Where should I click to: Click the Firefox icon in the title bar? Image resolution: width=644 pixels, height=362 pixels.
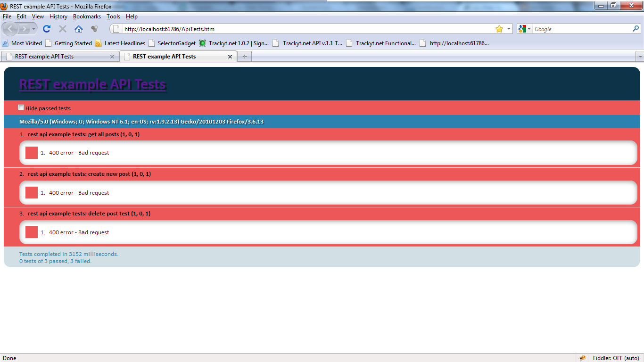point(4,6)
